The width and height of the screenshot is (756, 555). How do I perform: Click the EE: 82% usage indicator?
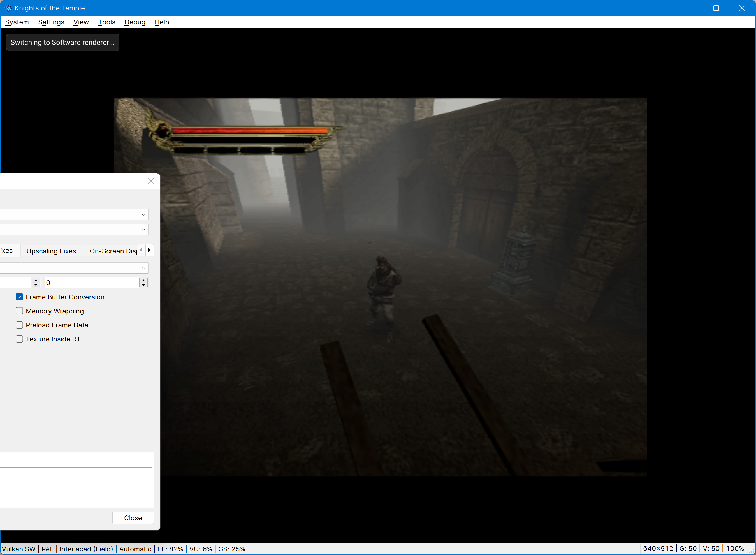click(x=170, y=549)
